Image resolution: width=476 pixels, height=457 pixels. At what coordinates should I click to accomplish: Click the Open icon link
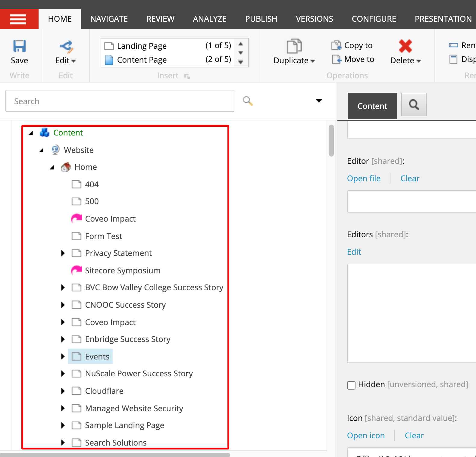[x=366, y=436]
